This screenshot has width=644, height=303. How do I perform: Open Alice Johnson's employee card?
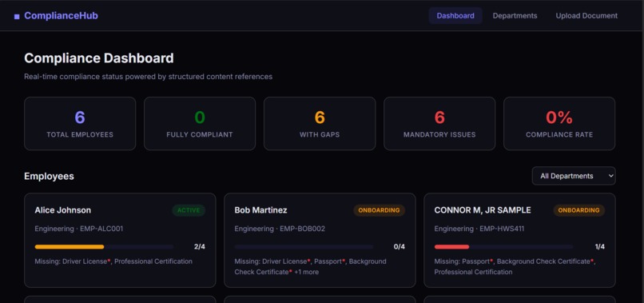point(120,240)
